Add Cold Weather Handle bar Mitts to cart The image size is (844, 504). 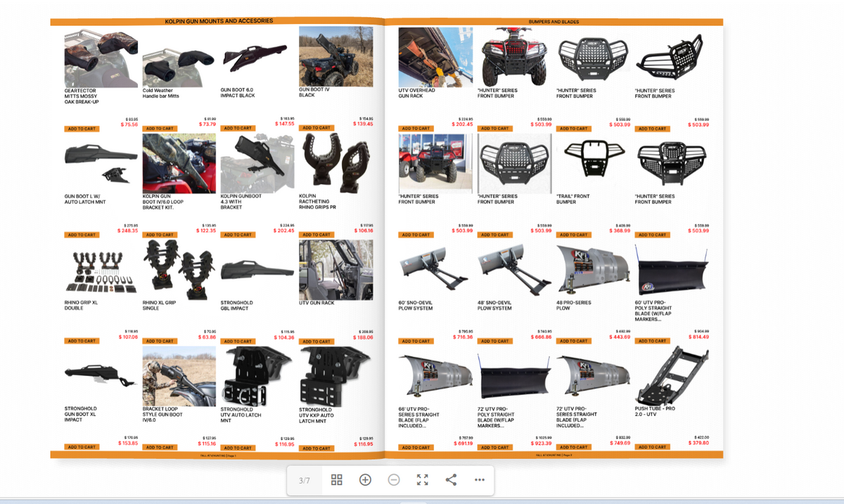tap(160, 129)
